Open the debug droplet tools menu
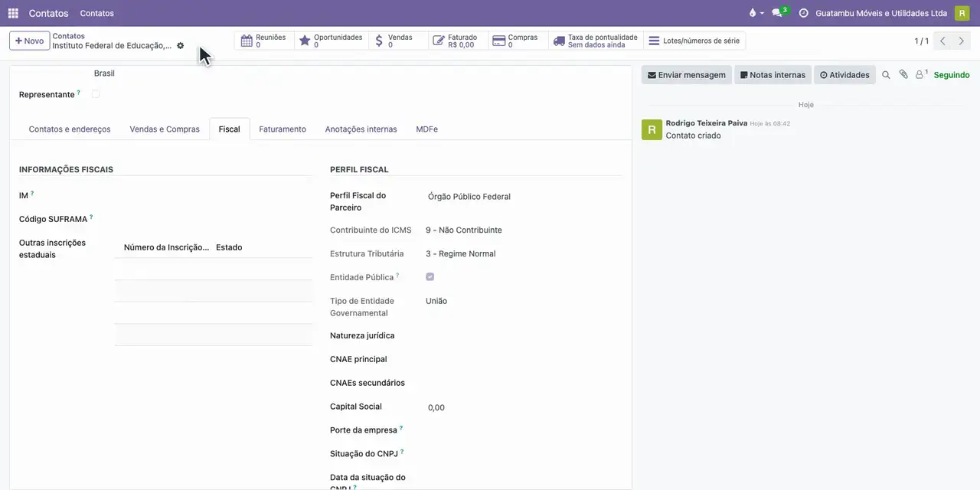Image resolution: width=980 pixels, height=490 pixels. tap(756, 13)
